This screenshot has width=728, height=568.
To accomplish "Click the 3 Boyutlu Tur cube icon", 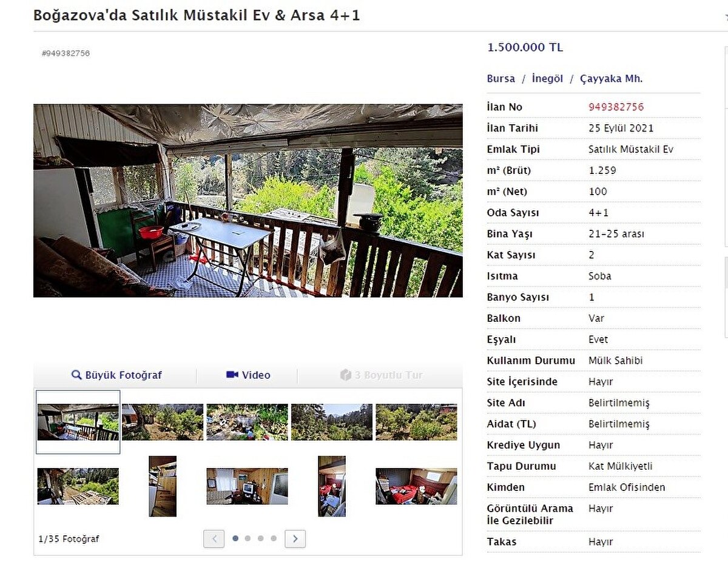I will coord(346,375).
